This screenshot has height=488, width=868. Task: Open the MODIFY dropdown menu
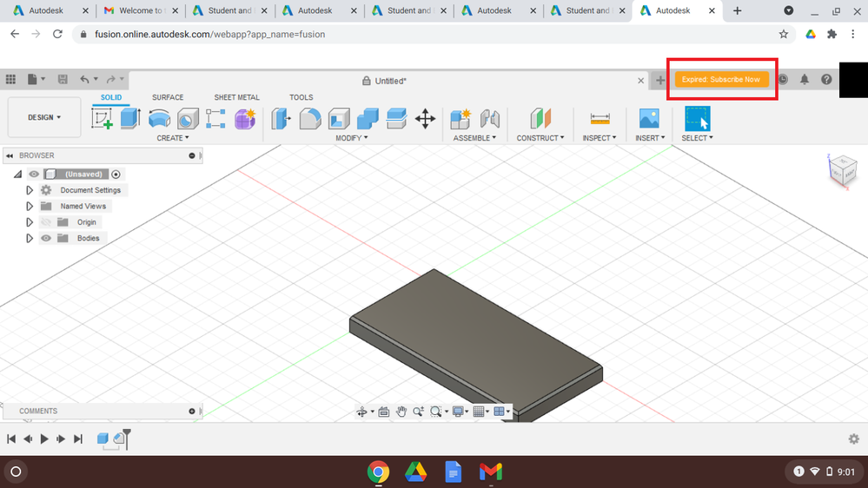(352, 138)
